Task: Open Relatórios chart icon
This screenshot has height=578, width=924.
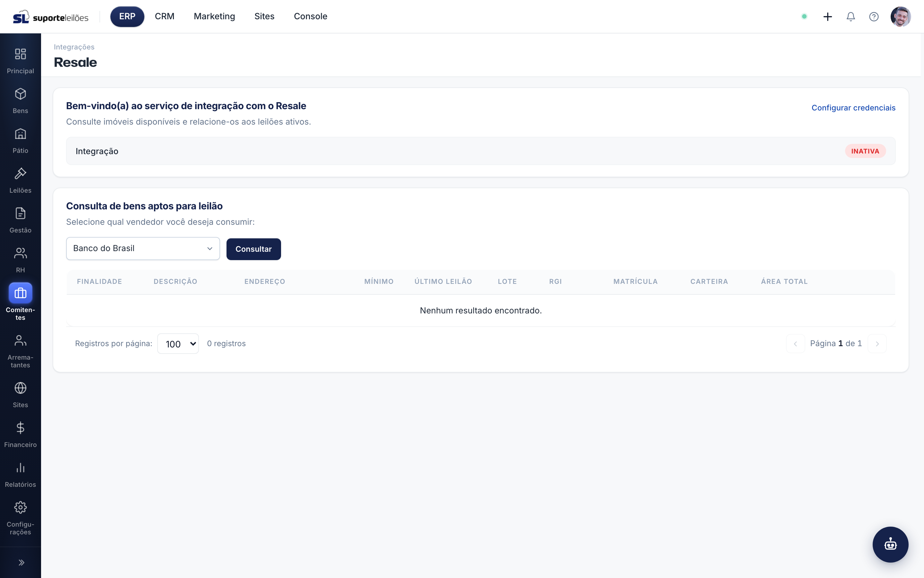Action: tap(20, 468)
